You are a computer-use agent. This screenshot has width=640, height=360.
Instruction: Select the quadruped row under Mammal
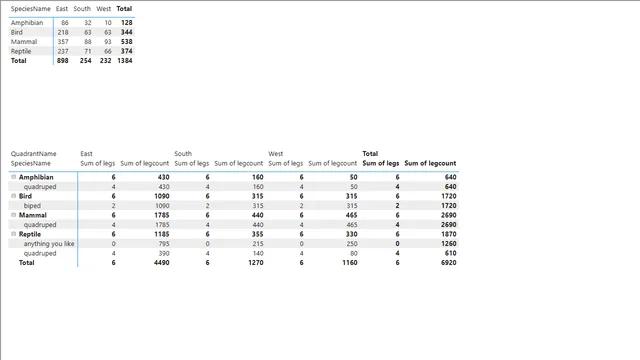click(40, 224)
